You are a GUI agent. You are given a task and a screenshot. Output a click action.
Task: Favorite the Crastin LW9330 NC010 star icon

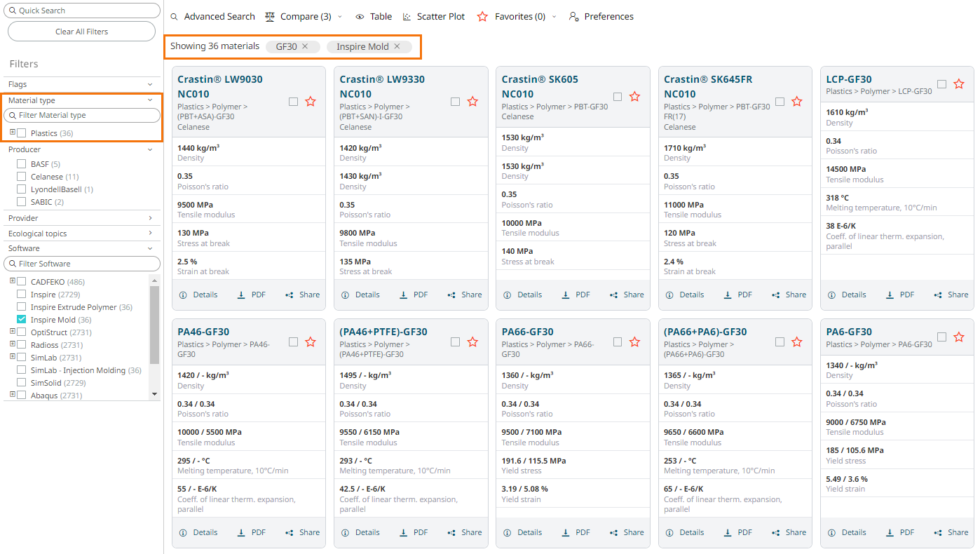[472, 102]
